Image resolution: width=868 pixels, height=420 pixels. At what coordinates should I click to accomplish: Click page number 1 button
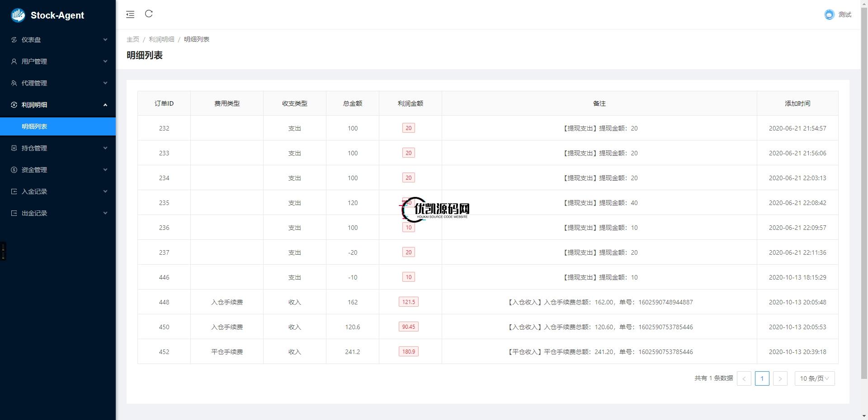tap(762, 378)
